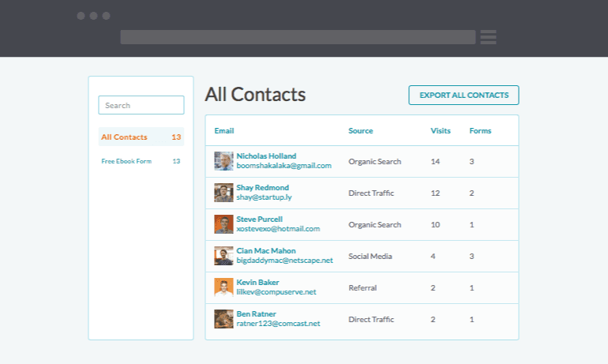
Task: Click the browser hamburger menu icon
Action: [x=488, y=37]
